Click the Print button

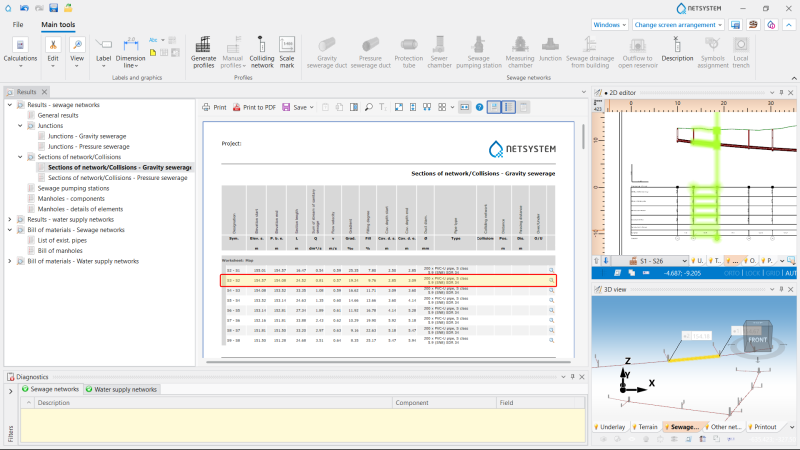point(214,107)
